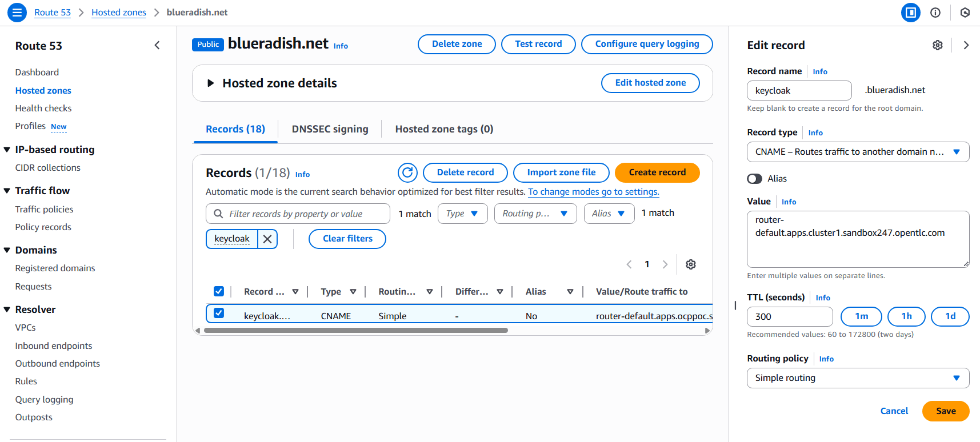Switch to DNSSEC signing tab
Screen dimensions: 980x442
click(330, 129)
